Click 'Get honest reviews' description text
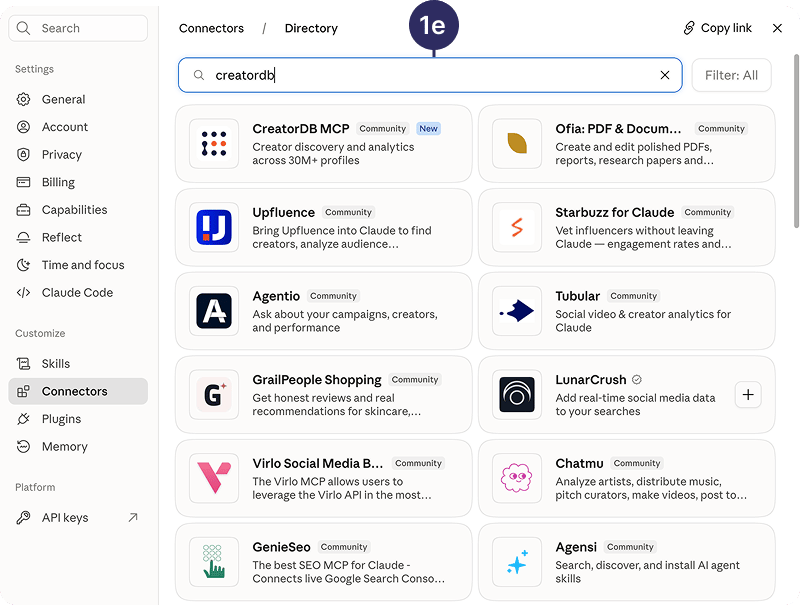 (337, 405)
